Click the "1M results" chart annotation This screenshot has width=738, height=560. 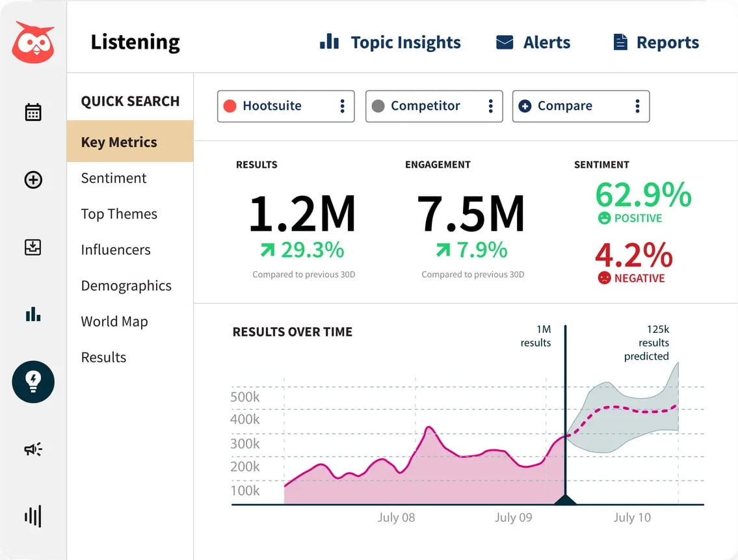tap(536, 336)
